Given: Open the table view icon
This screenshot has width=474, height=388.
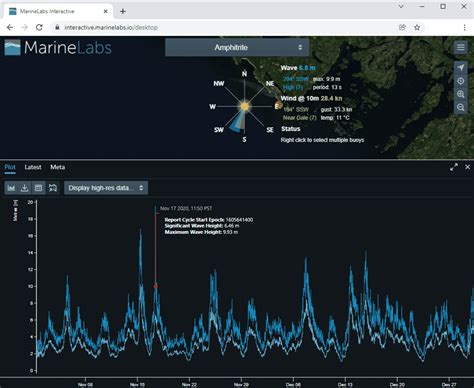Looking at the screenshot, I should pos(38,188).
